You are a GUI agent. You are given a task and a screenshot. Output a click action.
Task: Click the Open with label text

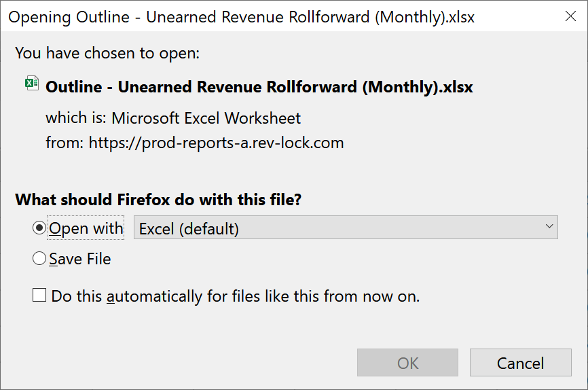click(x=86, y=228)
